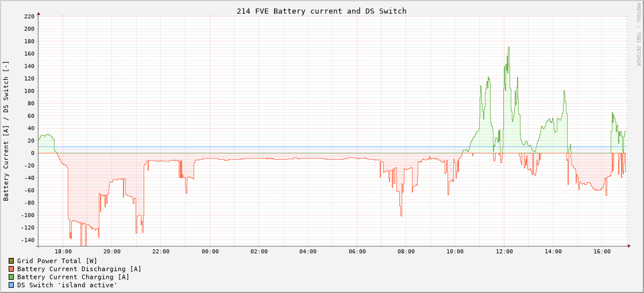Click the 0 value on the Y axis

pos(33,153)
